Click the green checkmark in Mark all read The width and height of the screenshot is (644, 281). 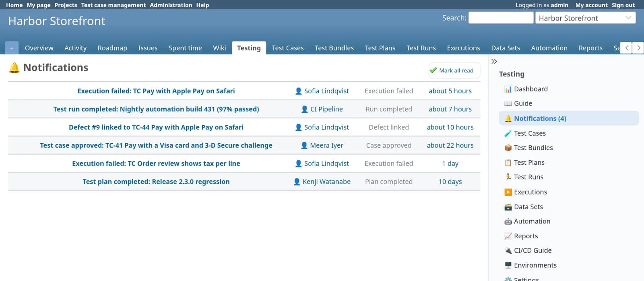(433, 70)
